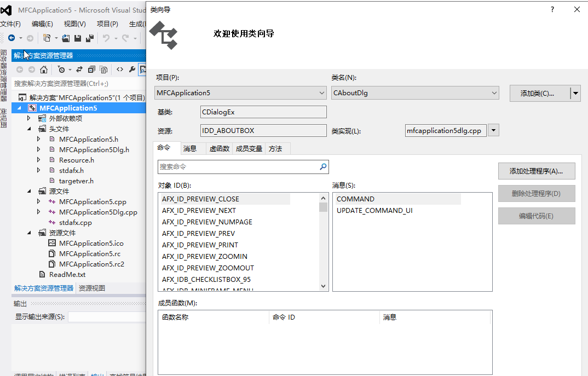Click the Sync with Active Document icon
Image resolution: width=588 pixels, height=376 pixels.
(x=79, y=70)
